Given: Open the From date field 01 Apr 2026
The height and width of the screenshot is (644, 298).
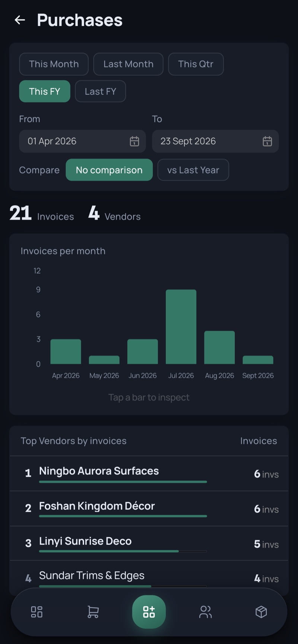Looking at the screenshot, I should pos(82,141).
